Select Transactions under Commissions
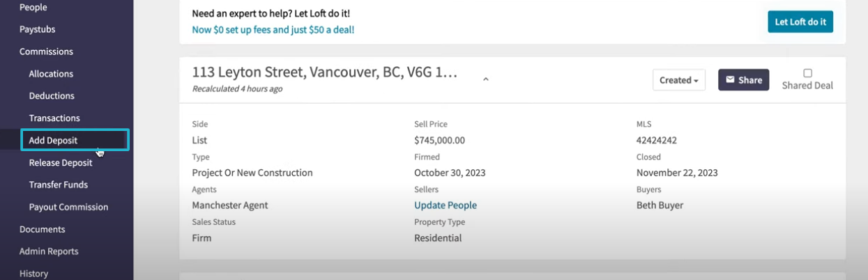868x280 pixels. point(54,118)
